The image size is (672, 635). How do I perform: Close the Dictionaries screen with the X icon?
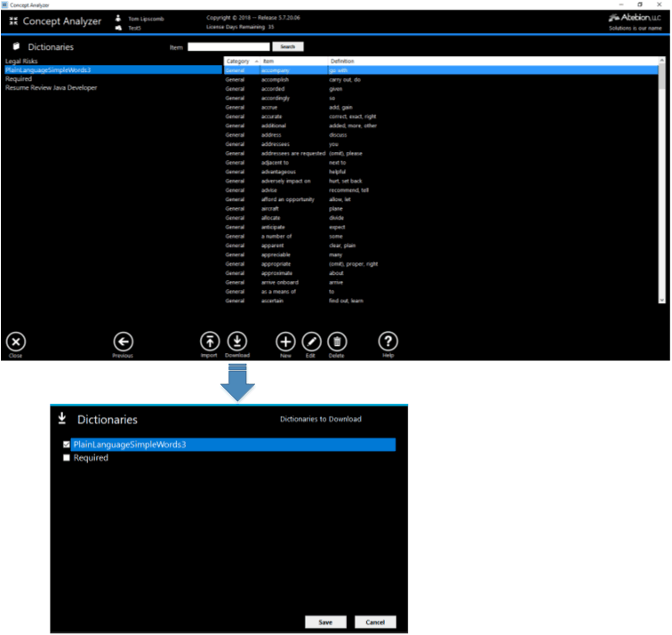[16, 342]
